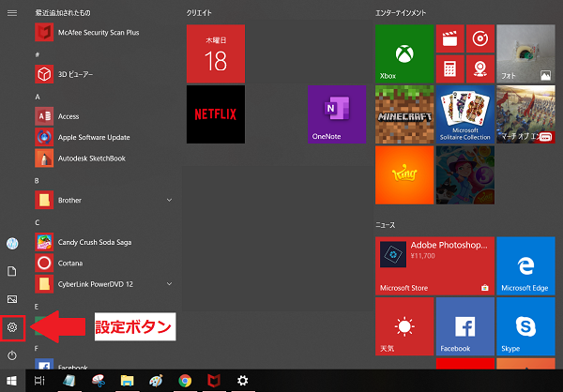The image size is (563, 392).
Task: Launch Autodesk SketchBook
Action: 104,158
